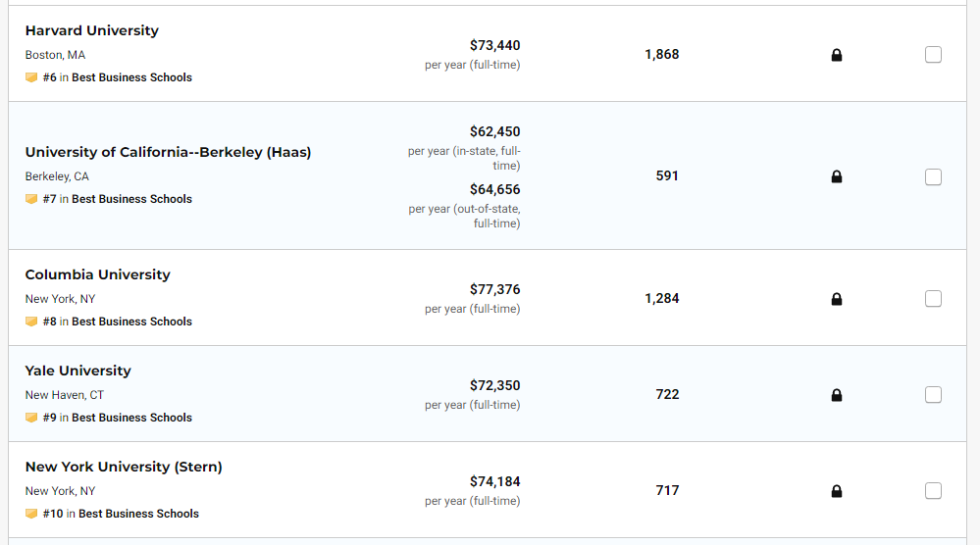Click the lock icon in Harvard University row
The height and width of the screenshot is (545, 980).
point(837,56)
